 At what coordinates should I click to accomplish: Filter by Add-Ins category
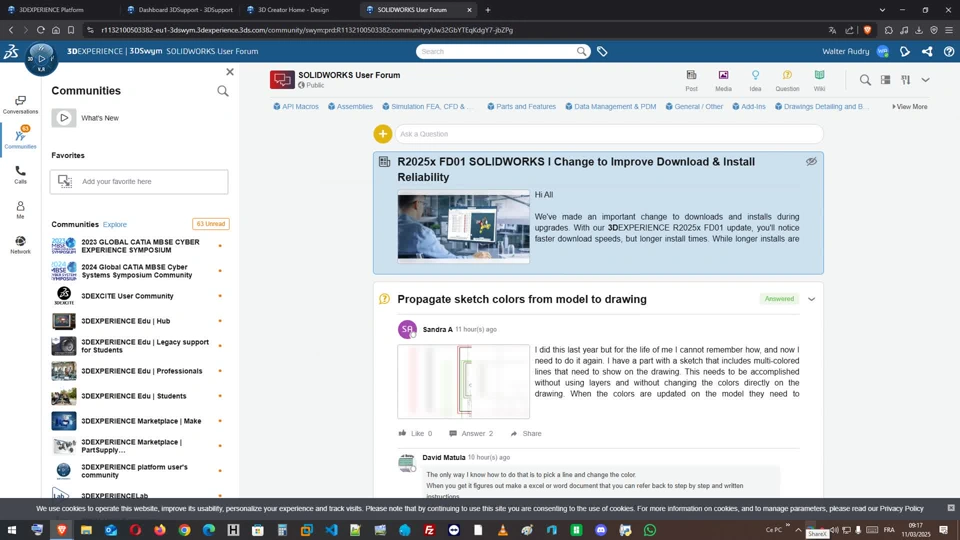[749, 107]
